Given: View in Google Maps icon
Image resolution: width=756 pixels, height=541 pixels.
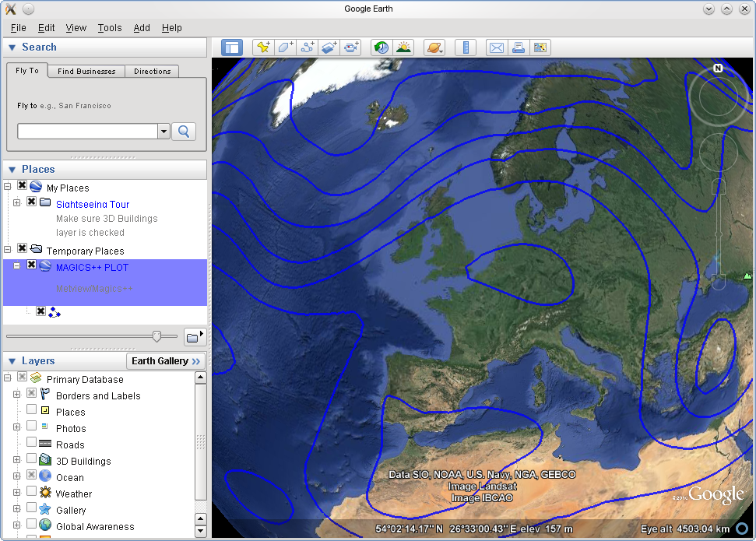Looking at the screenshot, I should tap(540, 47).
